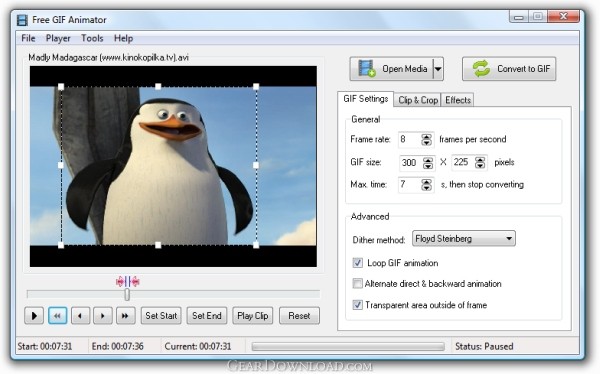600x374 pixels.
Task: Click the playback position slider handle
Action: pos(127,294)
